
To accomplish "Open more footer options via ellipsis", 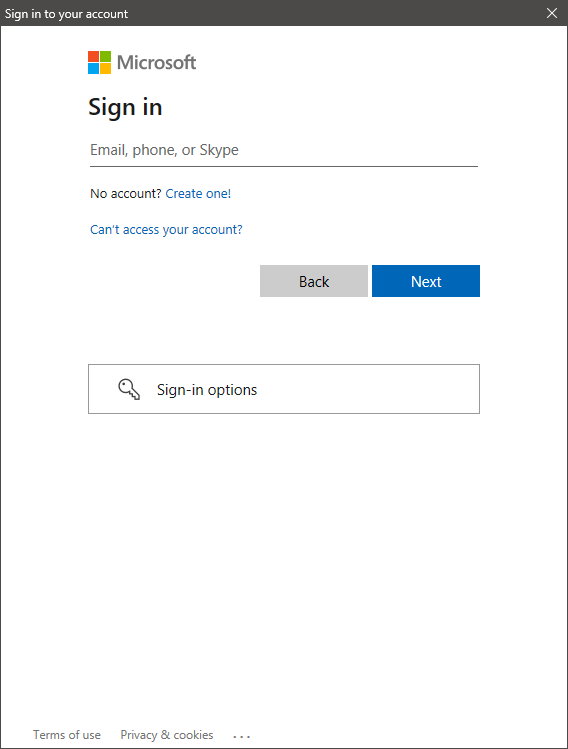I will [242, 736].
